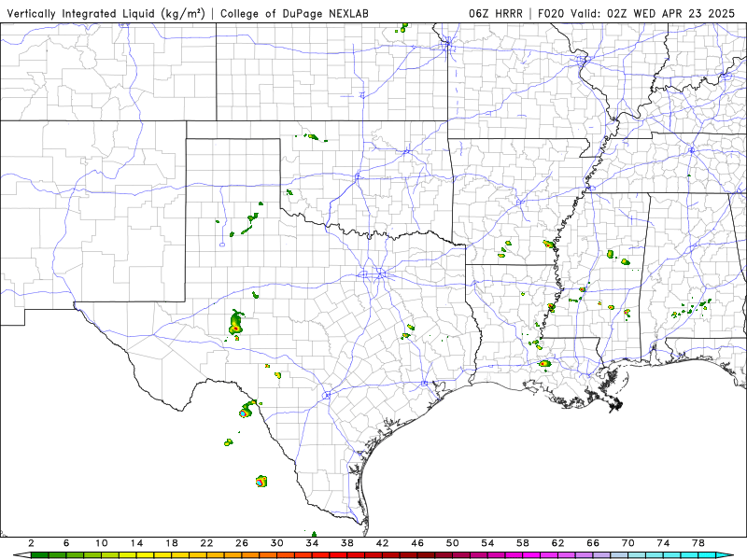Viewport: 747px width, 560px height.
Task: Click the red-core storm cell in southeast Louisiana
Action: click(544, 364)
